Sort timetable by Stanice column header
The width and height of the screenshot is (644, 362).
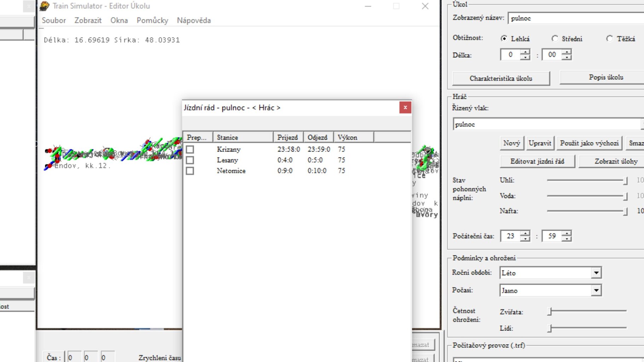(243, 137)
